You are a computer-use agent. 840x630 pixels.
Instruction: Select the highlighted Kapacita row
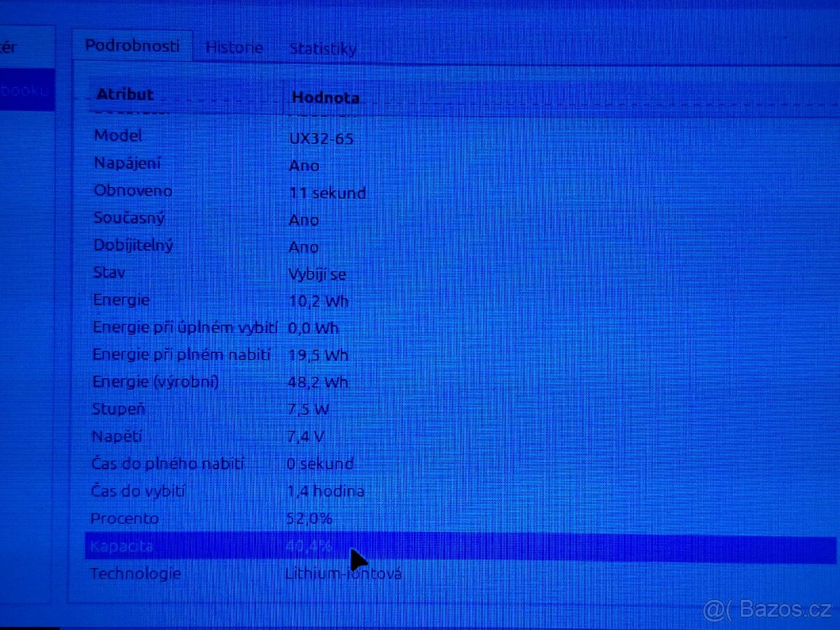[x=122, y=546]
